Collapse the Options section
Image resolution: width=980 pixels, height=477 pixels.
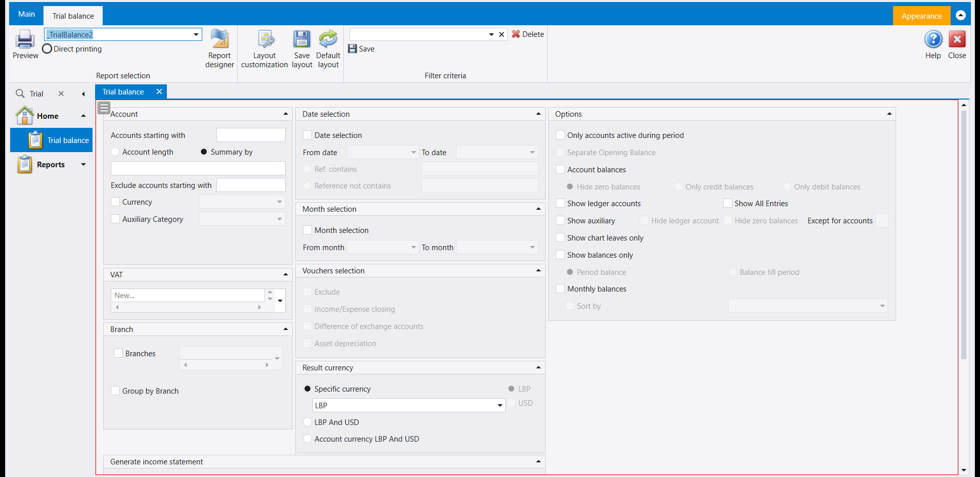(889, 114)
